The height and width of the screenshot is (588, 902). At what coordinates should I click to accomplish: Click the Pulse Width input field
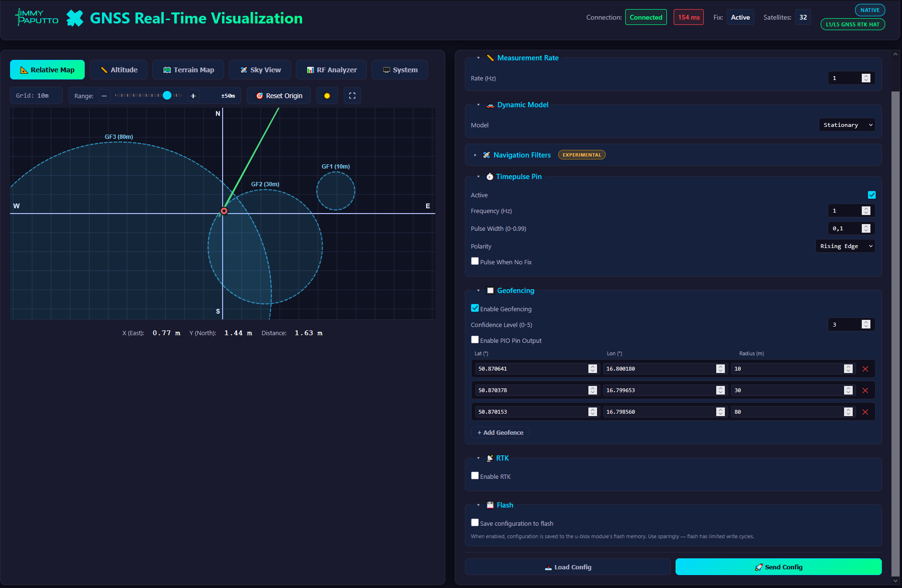tap(852, 228)
